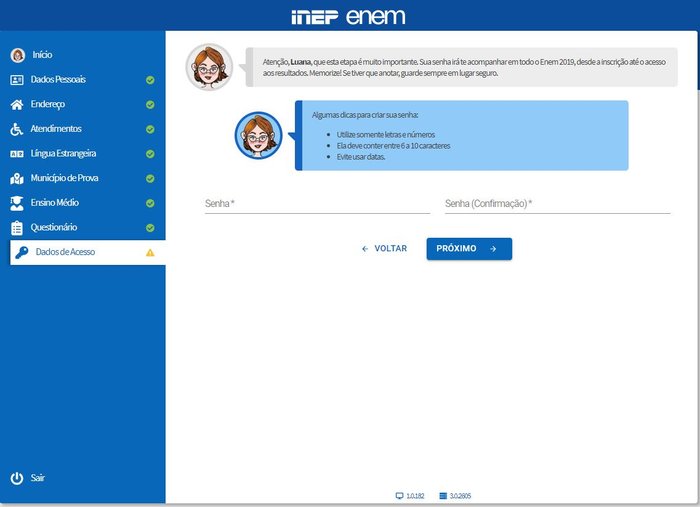Click the yellow warning icon on Dados de Acesso
This screenshot has height=507, width=700.
click(150, 253)
